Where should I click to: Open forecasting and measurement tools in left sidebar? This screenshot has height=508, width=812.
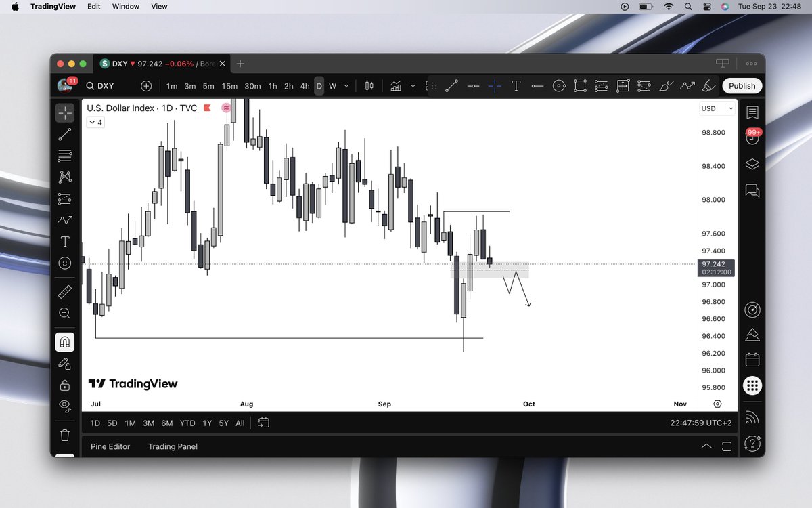[65, 198]
